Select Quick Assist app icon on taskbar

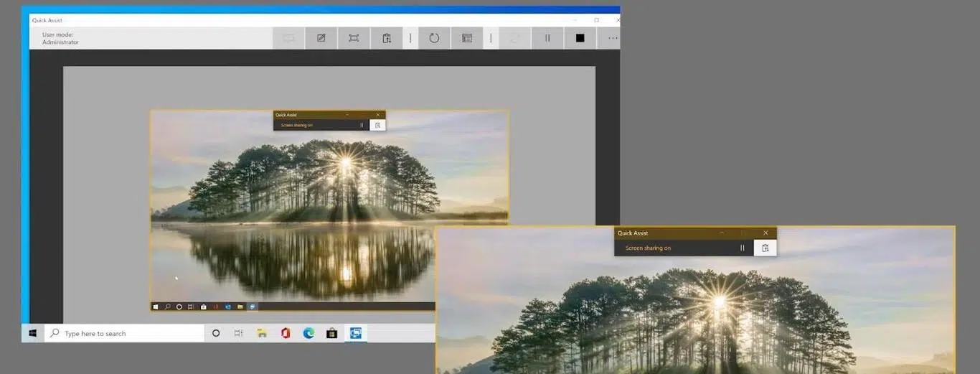(x=355, y=333)
